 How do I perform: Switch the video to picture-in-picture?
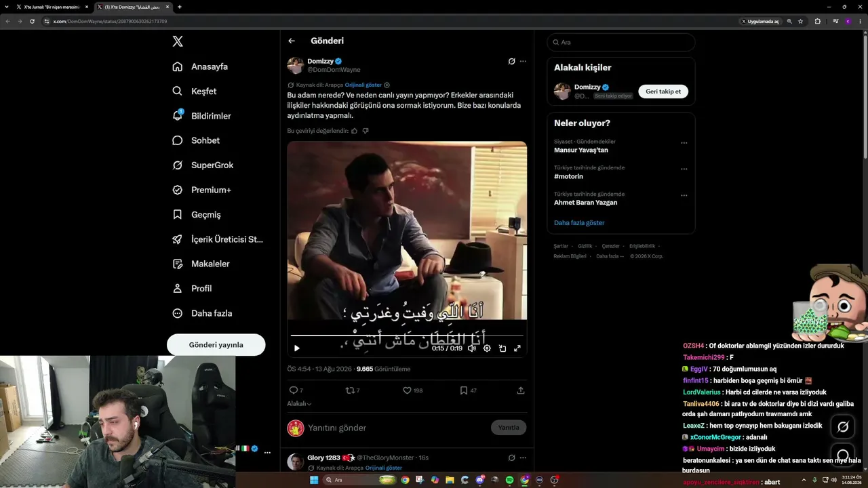click(502, 348)
